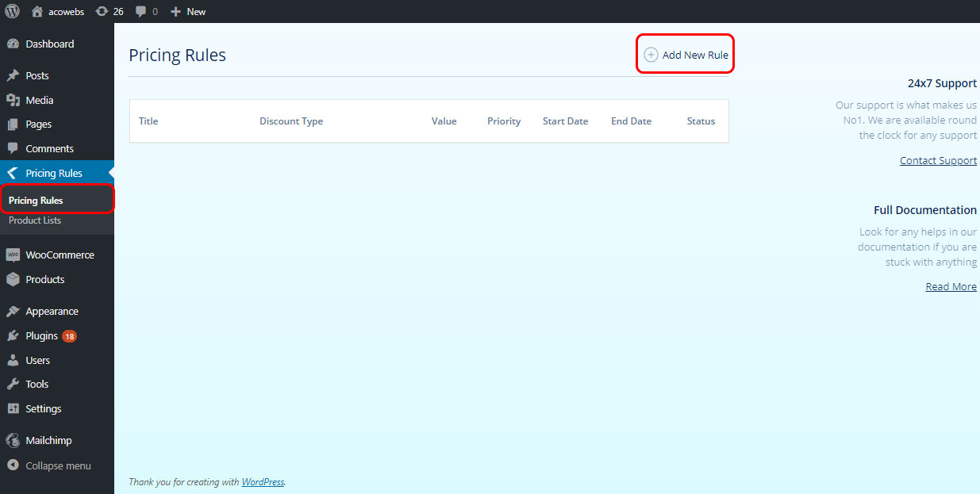
Task: Click the acowebs site name link
Action: [x=66, y=12]
